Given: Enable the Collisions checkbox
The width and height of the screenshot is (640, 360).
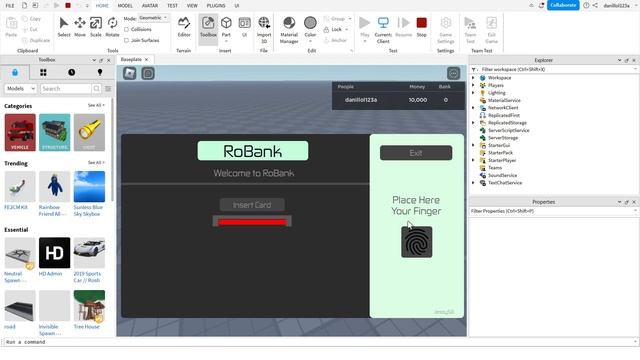Looking at the screenshot, I should coord(127,29).
